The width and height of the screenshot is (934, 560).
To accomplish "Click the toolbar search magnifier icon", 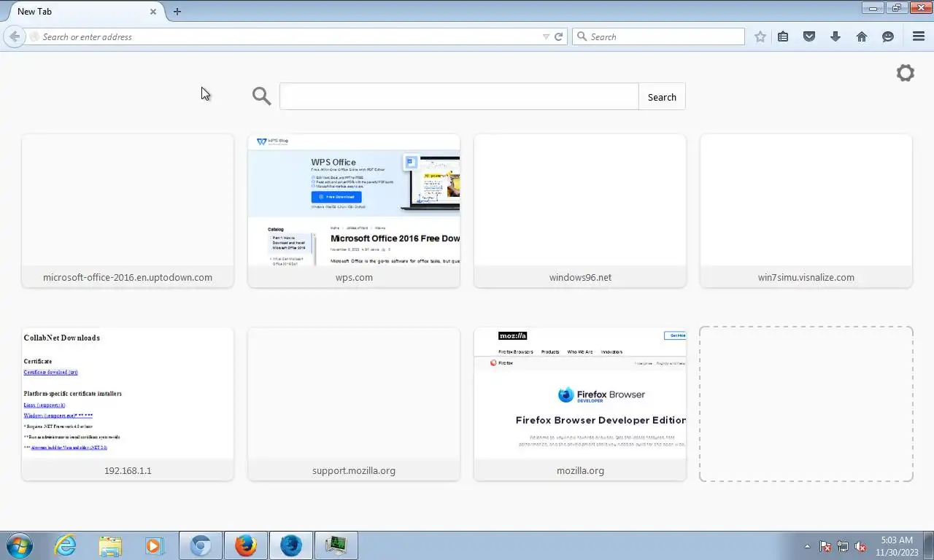I will click(582, 36).
